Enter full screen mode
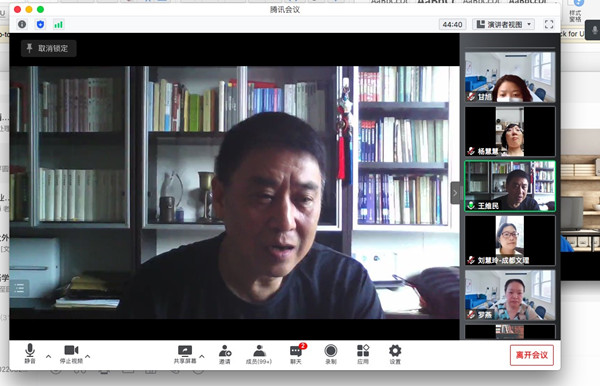Viewport: 600px width, 386px height. tap(549, 24)
